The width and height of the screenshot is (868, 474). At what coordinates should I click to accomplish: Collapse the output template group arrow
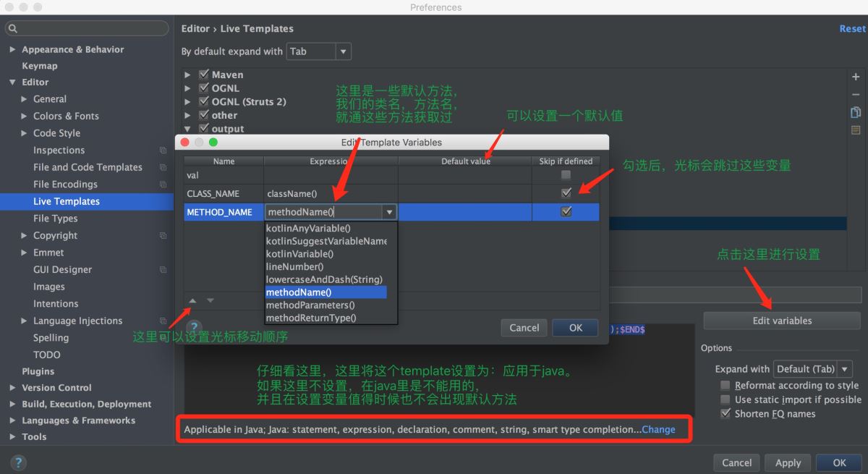point(187,130)
